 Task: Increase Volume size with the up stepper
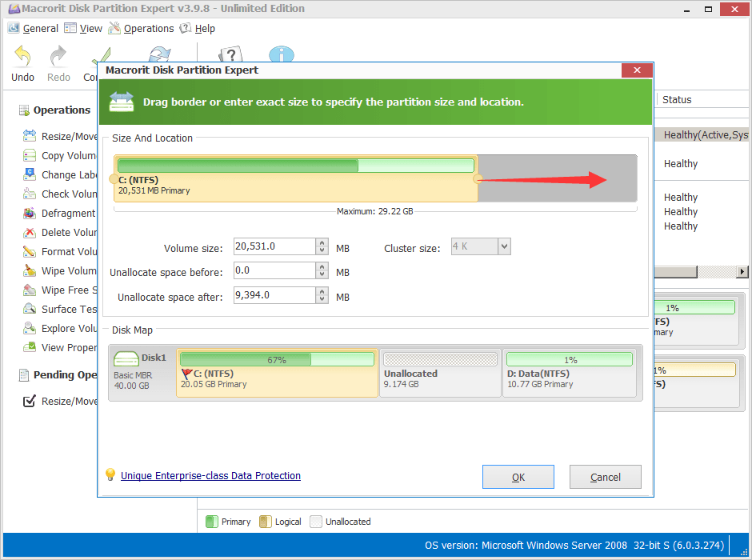322,243
